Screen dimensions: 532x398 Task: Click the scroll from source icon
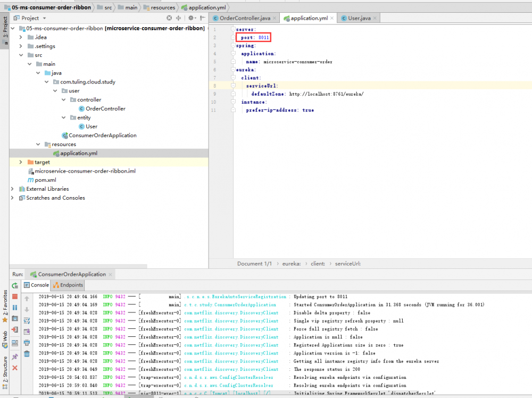[x=169, y=18]
